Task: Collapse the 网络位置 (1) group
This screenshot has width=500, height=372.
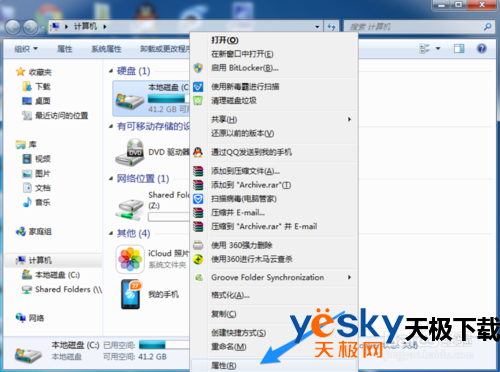Action: pyautogui.click(x=111, y=179)
